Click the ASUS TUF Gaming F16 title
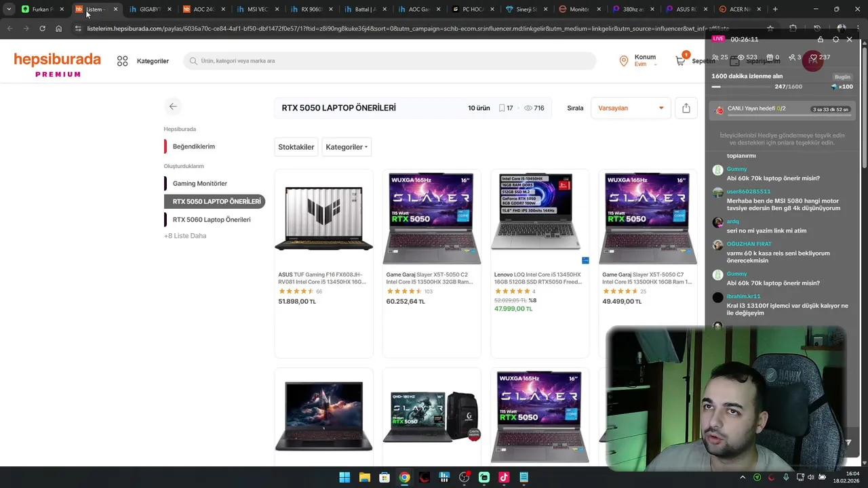Viewport: 868px width, 488px height. click(x=323, y=278)
